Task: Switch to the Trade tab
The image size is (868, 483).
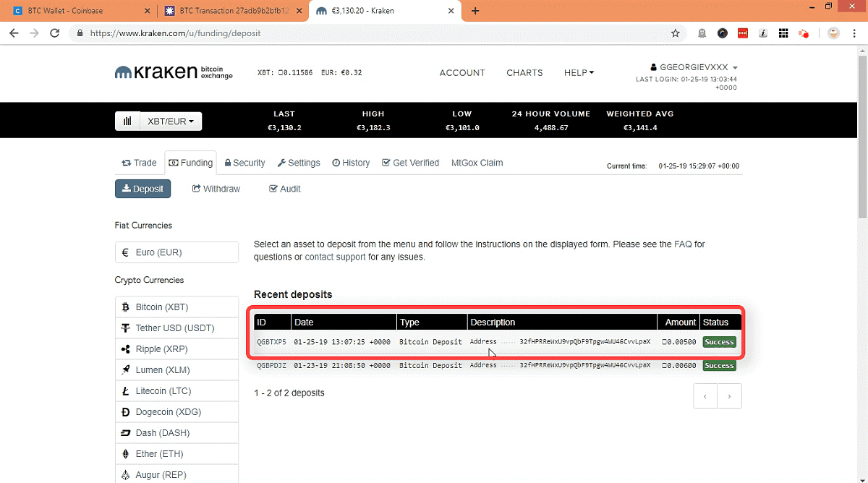Action: point(140,163)
